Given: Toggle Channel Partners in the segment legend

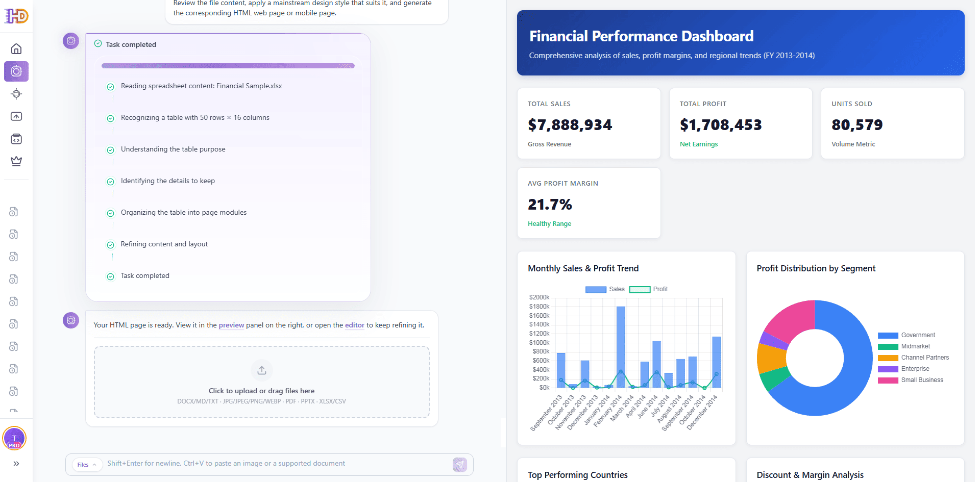Looking at the screenshot, I should coord(914,358).
